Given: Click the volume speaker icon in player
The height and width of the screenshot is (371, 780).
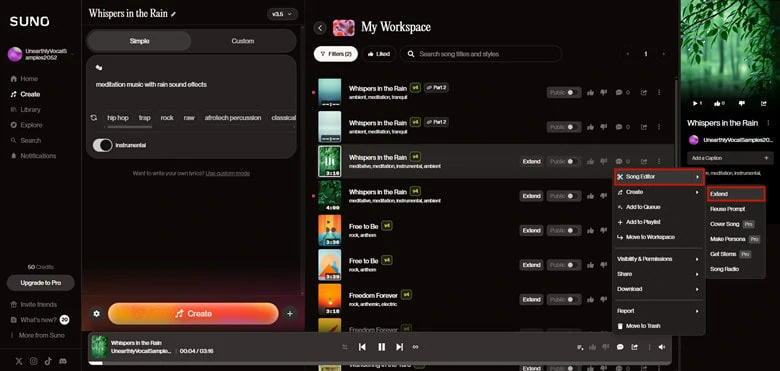Looking at the screenshot, I should (662, 347).
